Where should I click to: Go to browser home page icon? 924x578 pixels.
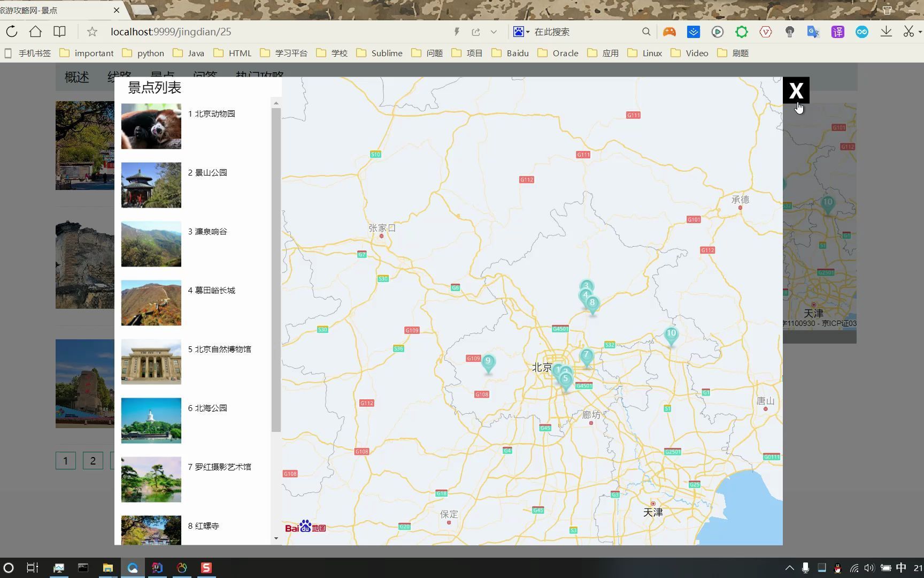[35, 32]
